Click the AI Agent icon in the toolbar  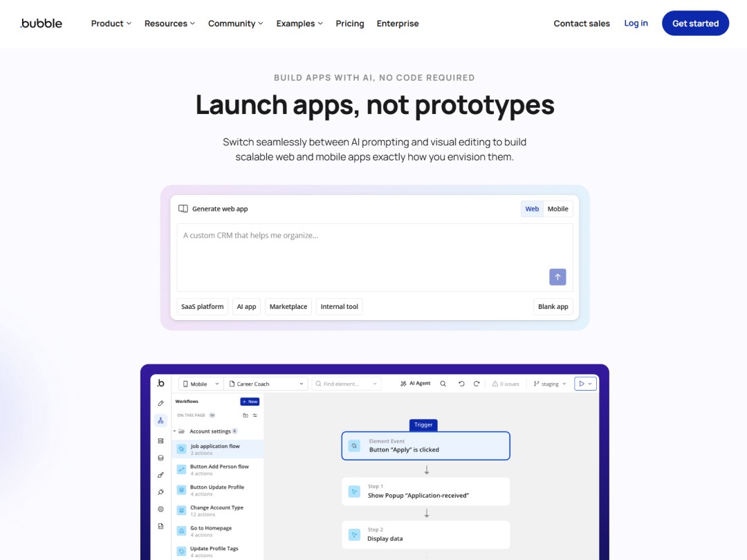(x=415, y=384)
